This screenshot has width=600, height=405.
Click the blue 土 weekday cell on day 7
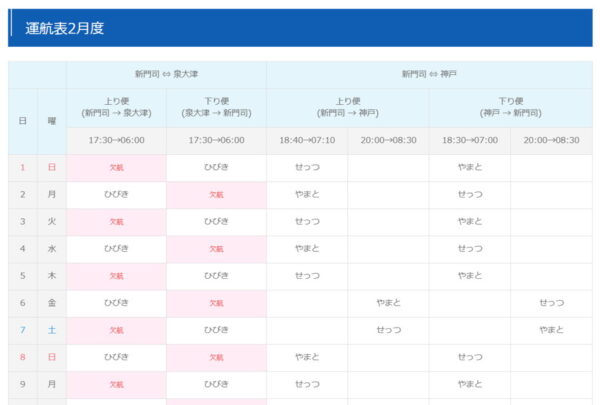point(52,330)
